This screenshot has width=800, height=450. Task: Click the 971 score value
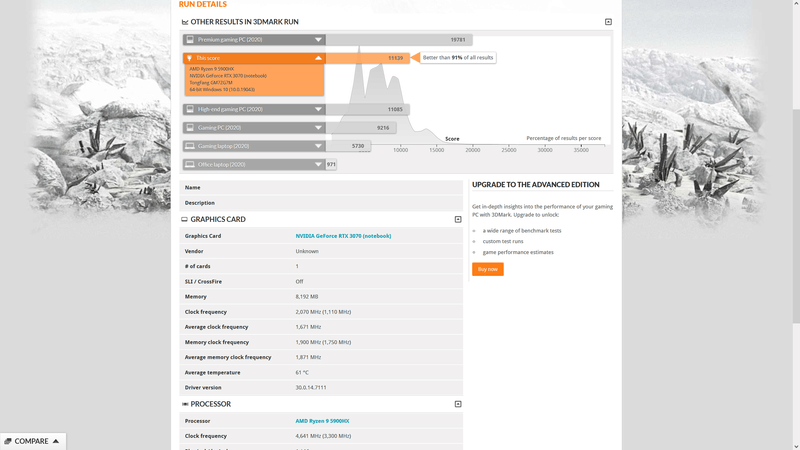[331, 164]
